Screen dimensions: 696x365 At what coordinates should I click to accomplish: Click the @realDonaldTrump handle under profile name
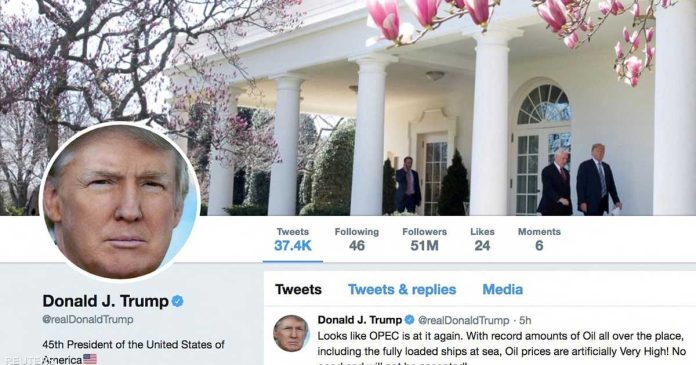pos(87,319)
